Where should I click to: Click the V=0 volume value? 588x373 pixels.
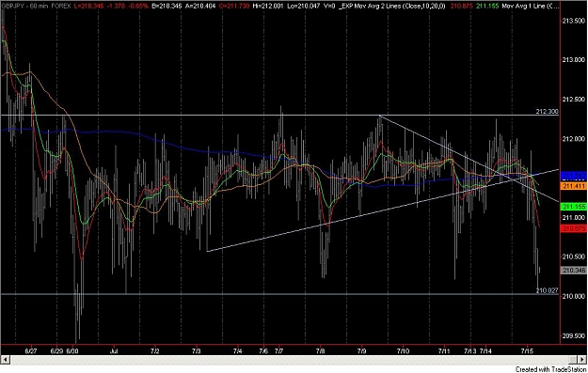[329, 6]
